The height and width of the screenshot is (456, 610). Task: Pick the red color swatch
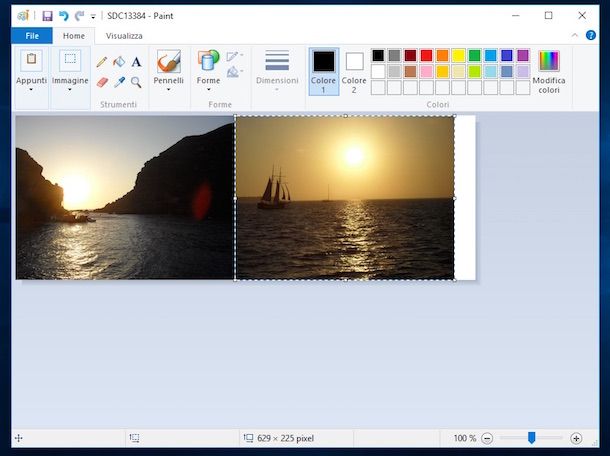pyautogui.click(x=427, y=56)
